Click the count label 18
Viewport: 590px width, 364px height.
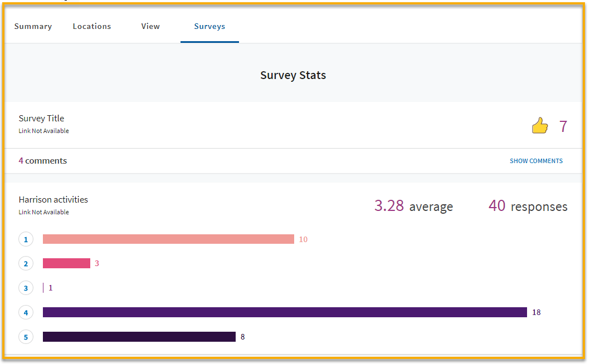(x=536, y=312)
